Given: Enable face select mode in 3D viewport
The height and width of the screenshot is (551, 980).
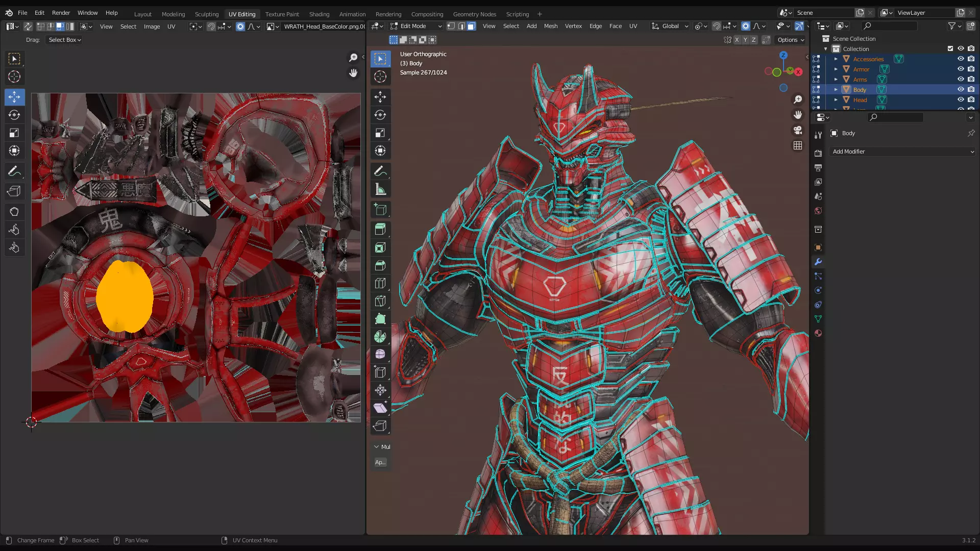Looking at the screenshot, I should pyautogui.click(x=471, y=26).
